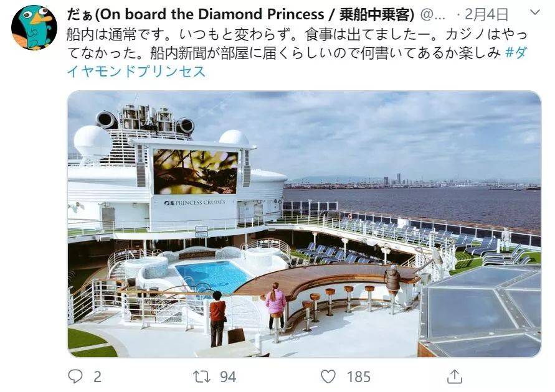
Task: Click the reply count number 2
Action: pyautogui.click(x=97, y=377)
